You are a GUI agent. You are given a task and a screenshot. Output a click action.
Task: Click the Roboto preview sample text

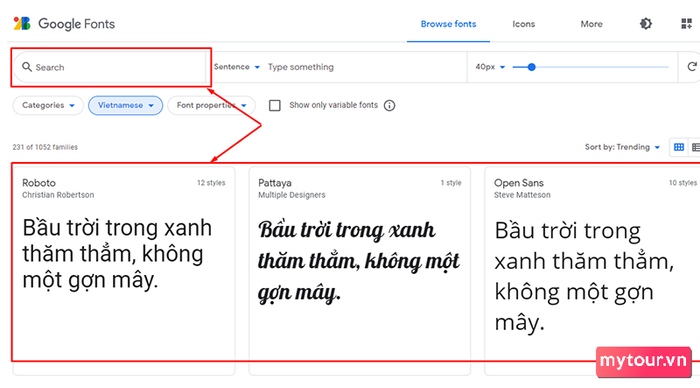coord(117,254)
